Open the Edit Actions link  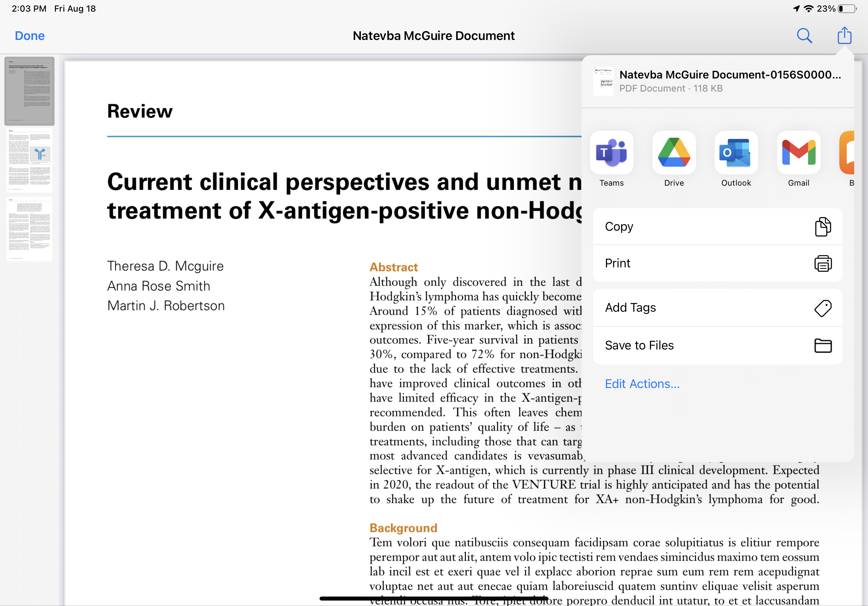[642, 384]
